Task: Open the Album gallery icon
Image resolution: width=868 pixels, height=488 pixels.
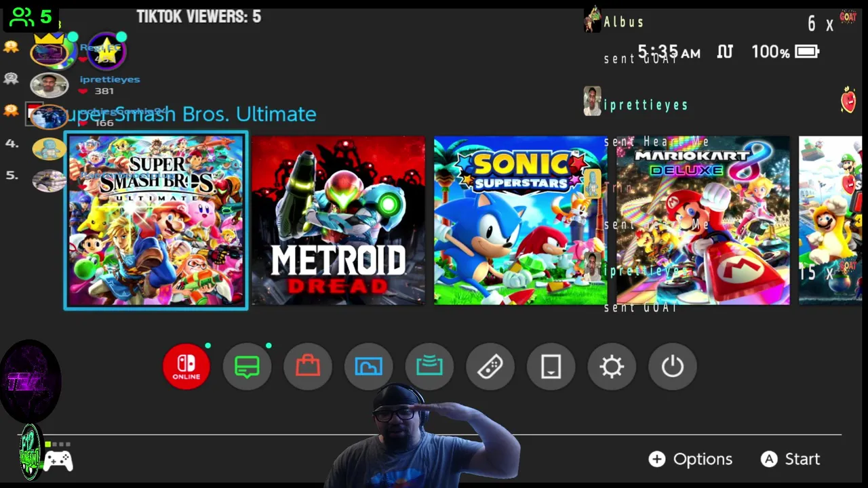Action: point(369,367)
